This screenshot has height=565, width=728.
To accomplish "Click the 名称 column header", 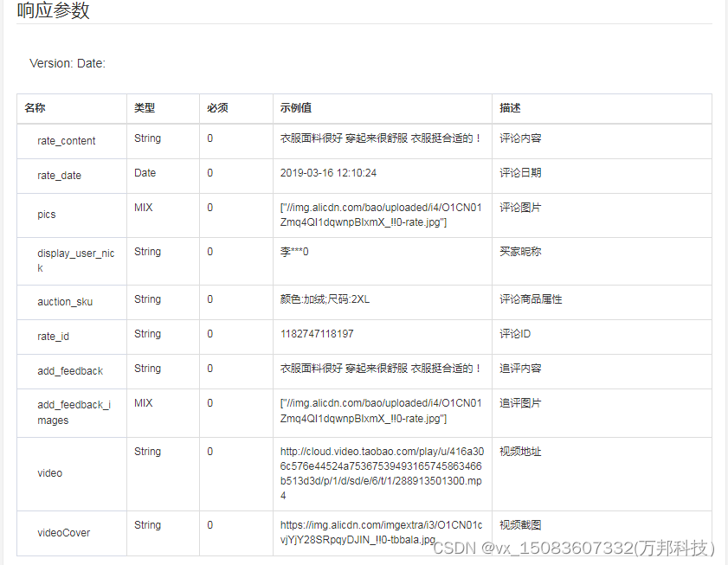I will coord(34,108).
